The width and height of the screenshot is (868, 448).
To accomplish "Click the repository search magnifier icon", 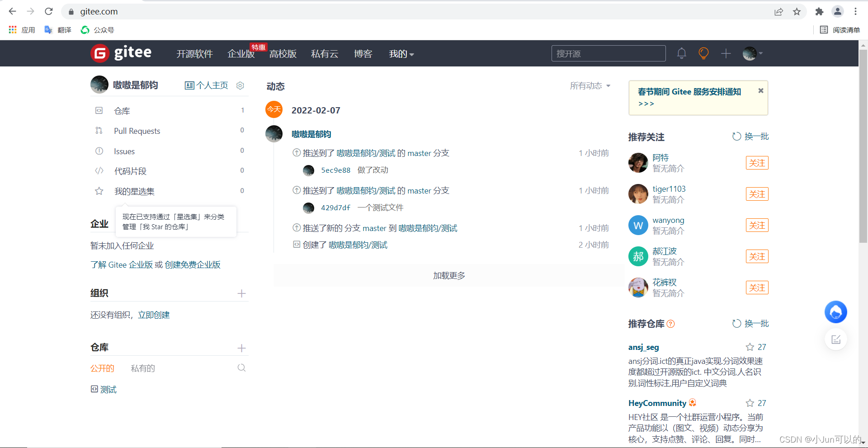I will tap(241, 368).
